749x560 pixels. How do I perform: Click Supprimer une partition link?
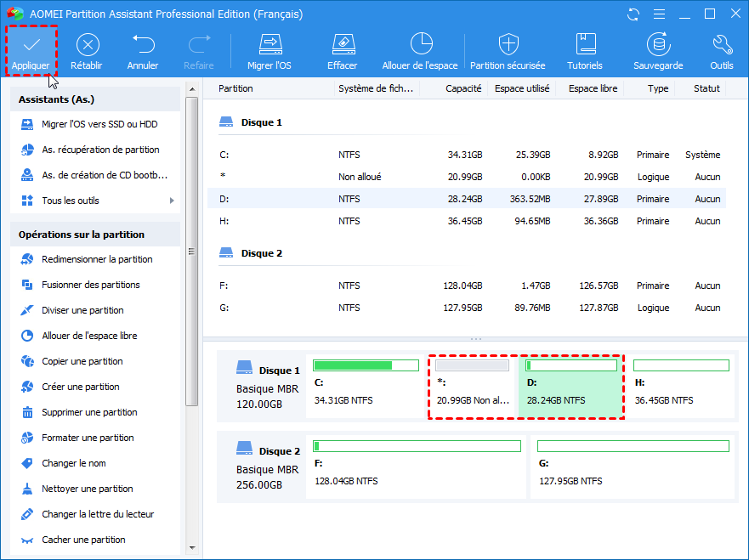pos(89,412)
